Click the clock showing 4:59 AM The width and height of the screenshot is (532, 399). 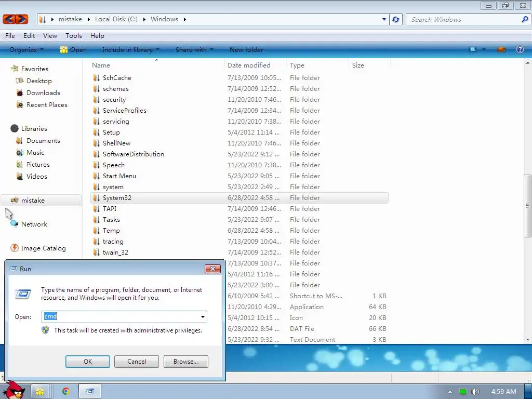[503, 392]
